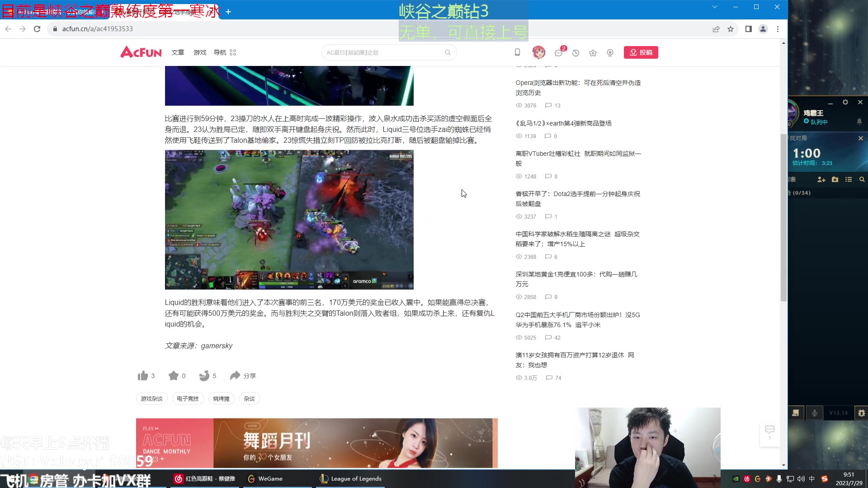The width and height of the screenshot is (868, 488).
Task: Open League of Legends client settings gear
Action: (x=845, y=102)
